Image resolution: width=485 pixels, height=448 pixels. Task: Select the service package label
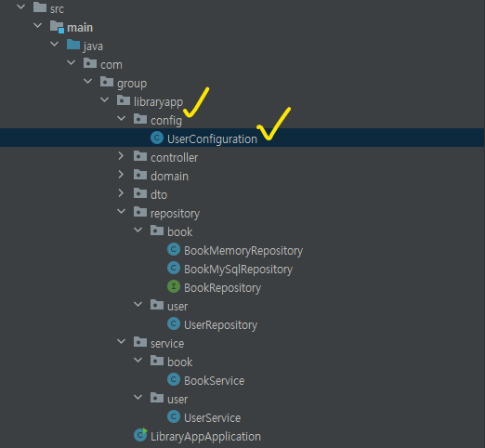tap(167, 343)
